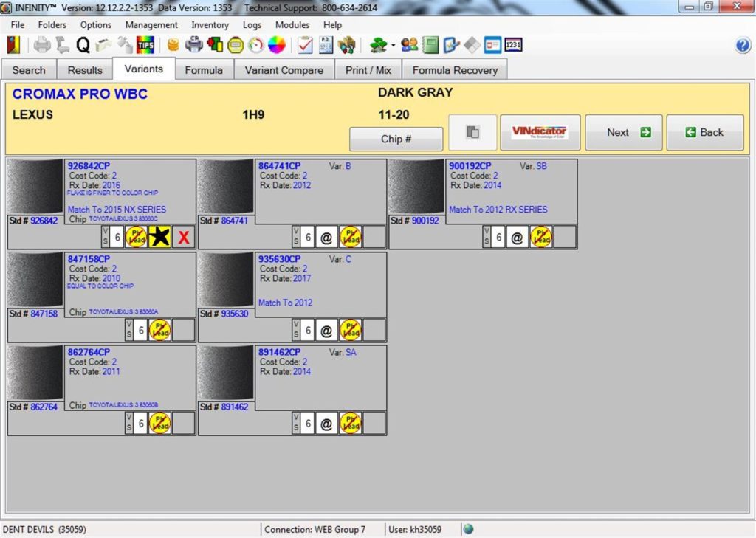Select the color swatch for Std # 891462
This screenshot has width=756, height=538.
click(x=226, y=373)
